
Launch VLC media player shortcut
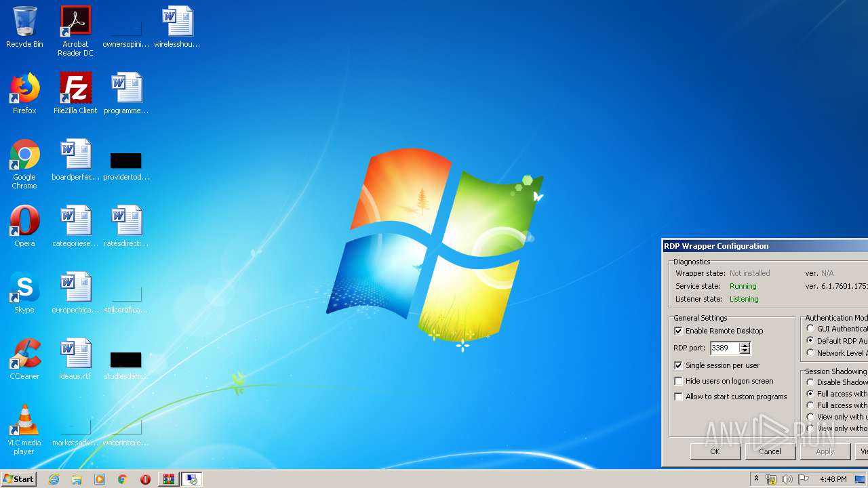(24, 430)
